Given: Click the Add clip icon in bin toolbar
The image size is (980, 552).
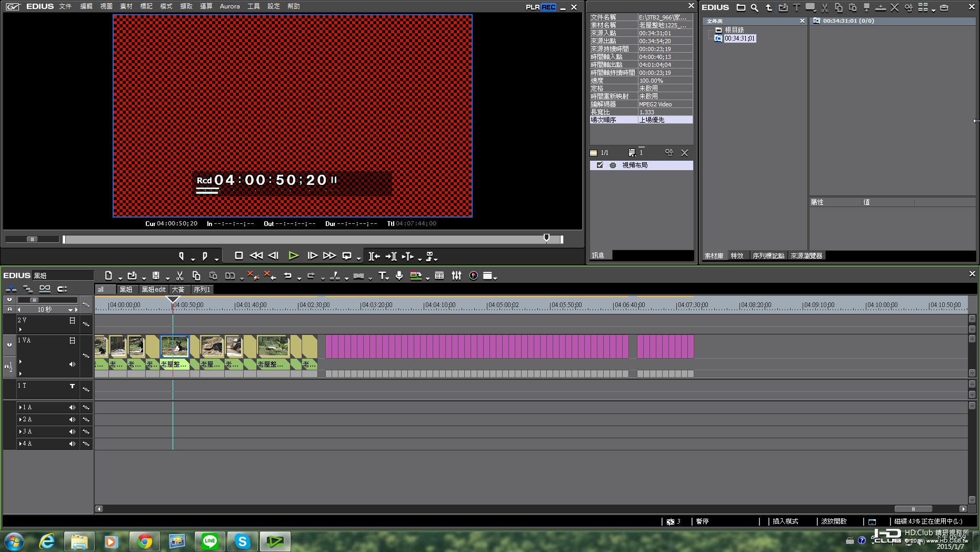Looking at the screenshot, I should (x=783, y=7).
